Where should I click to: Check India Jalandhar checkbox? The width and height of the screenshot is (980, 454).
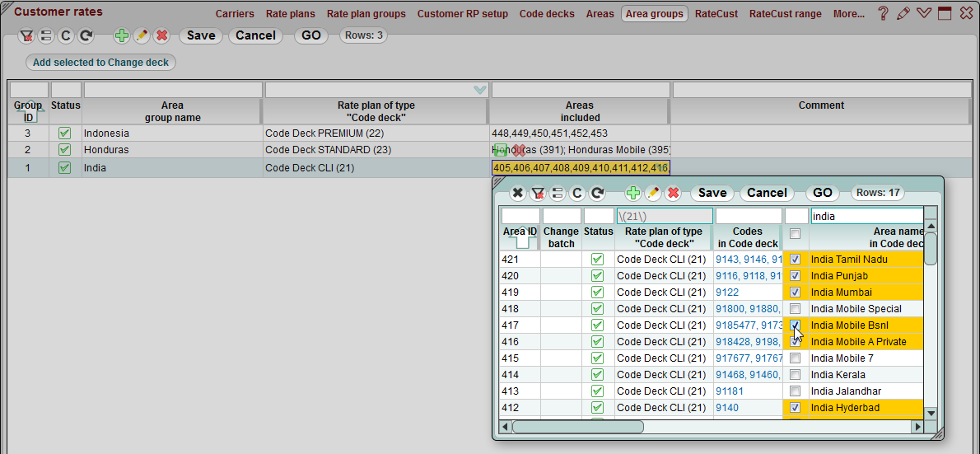pos(795,391)
